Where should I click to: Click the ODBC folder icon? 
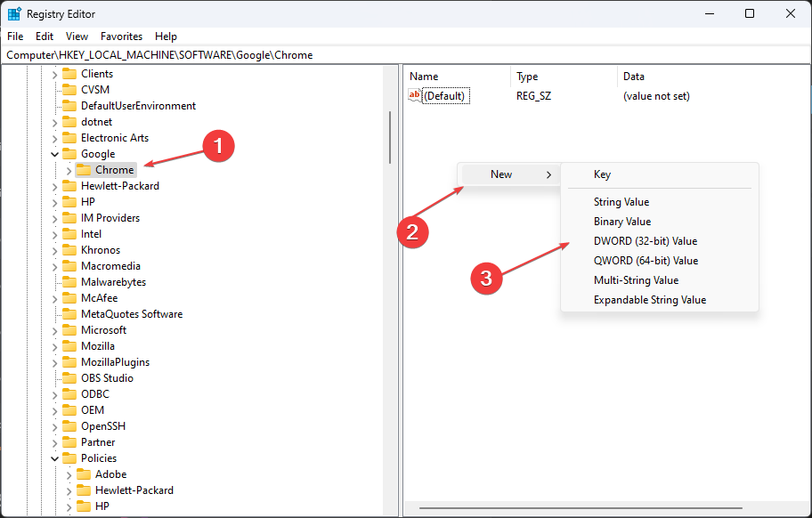tap(69, 395)
